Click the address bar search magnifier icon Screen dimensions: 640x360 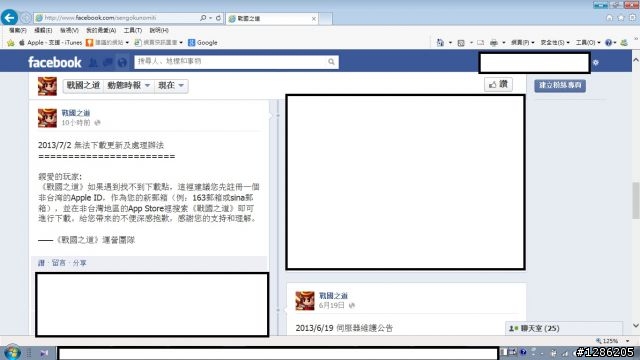pos(203,18)
